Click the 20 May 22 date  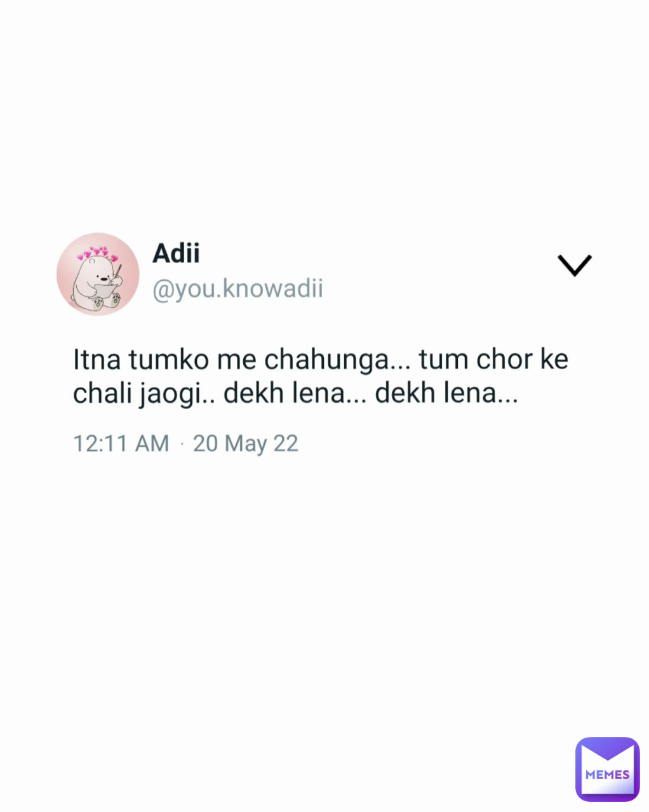tap(246, 443)
